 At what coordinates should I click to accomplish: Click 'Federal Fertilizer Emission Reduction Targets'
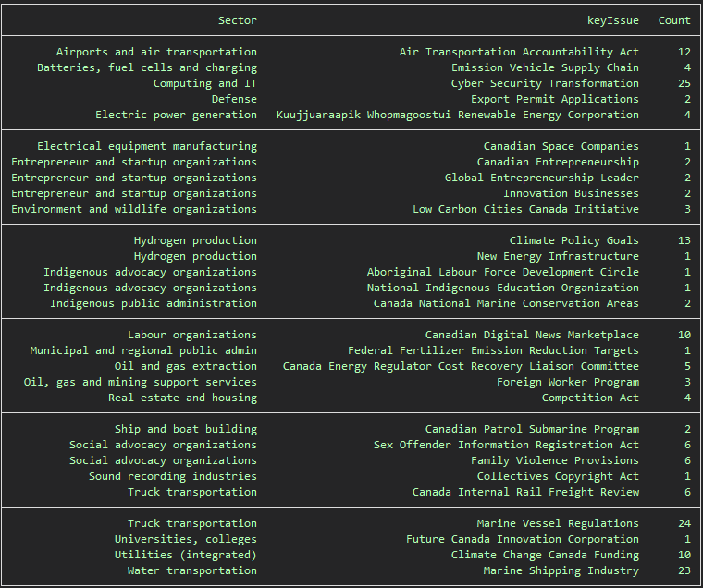pos(493,350)
